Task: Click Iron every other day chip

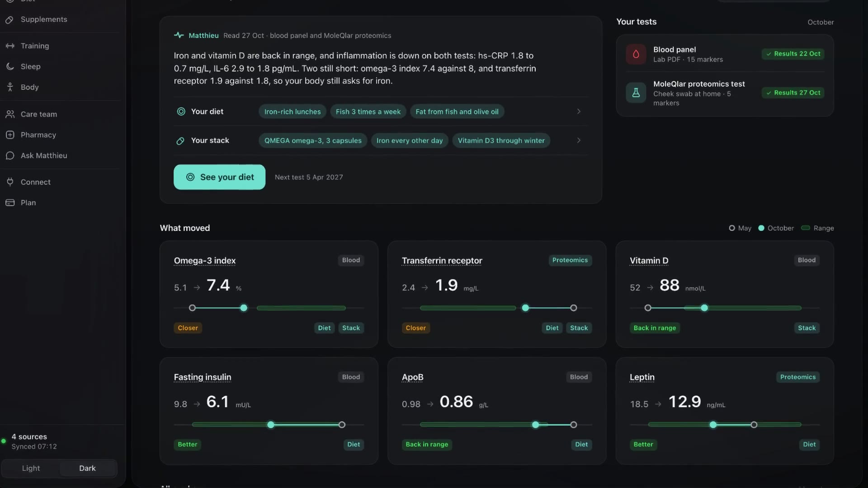Action: 410,141
